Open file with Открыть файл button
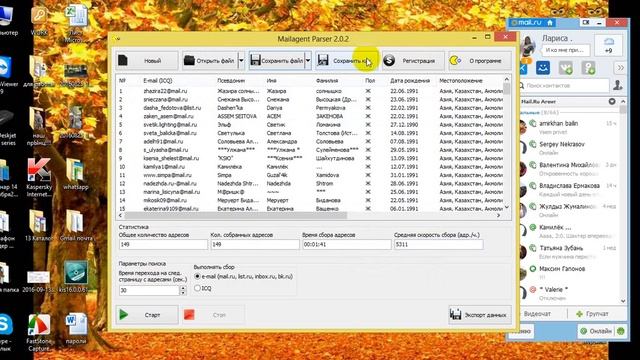Image resolution: width=640 pixels, height=360 pixels. pos(209,60)
